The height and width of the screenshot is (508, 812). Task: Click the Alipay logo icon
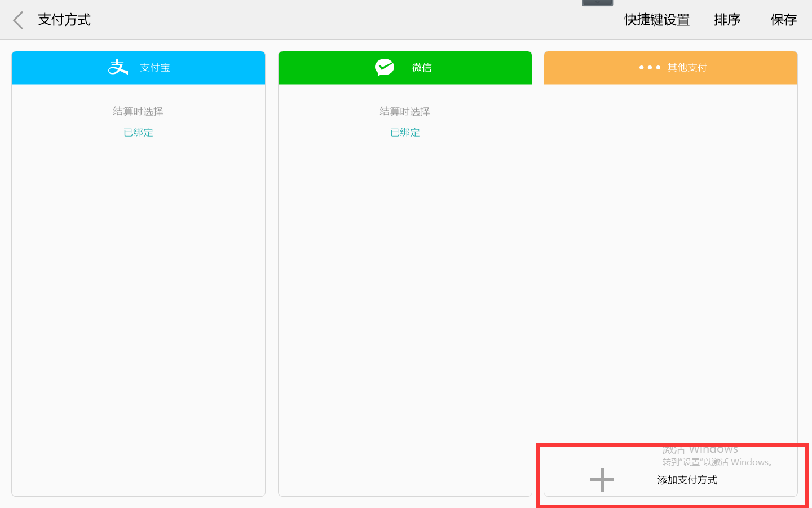(118, 67)
